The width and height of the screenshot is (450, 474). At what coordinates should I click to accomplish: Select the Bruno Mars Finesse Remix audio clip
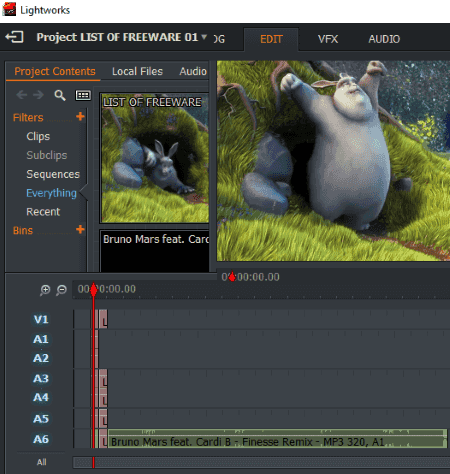[x=277, y=439]
